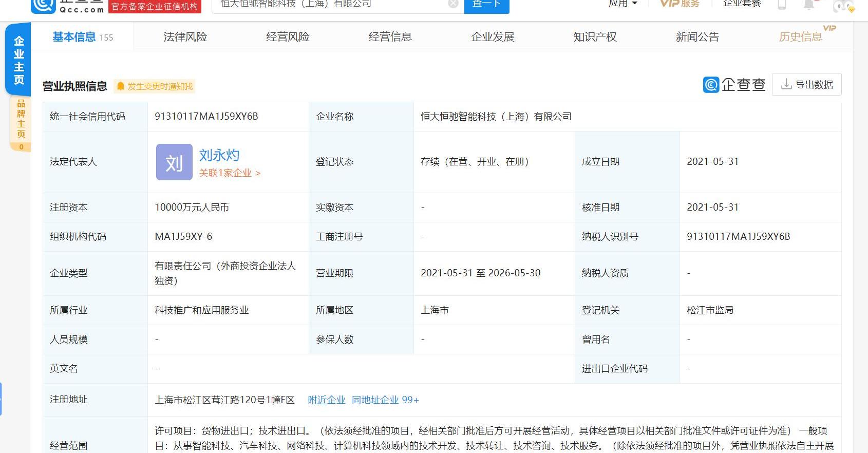Click the mobile phone icon in header

tap(781, 4)
